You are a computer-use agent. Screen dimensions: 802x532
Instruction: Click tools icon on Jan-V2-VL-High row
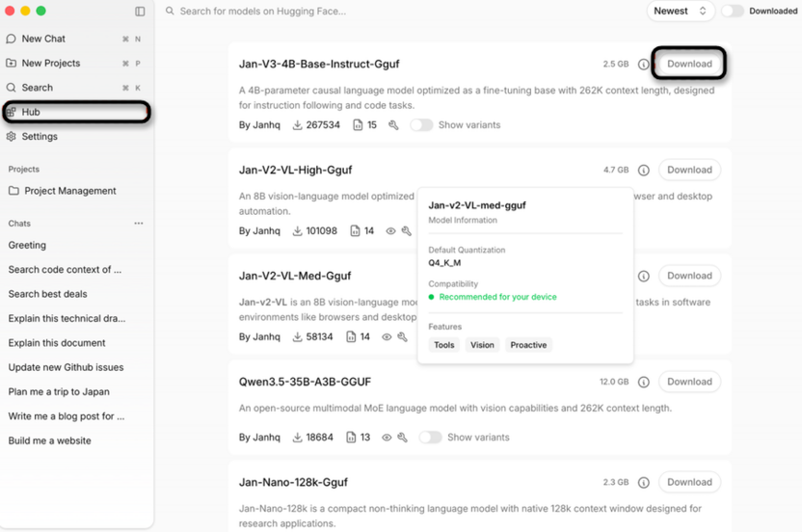(406, 230)
